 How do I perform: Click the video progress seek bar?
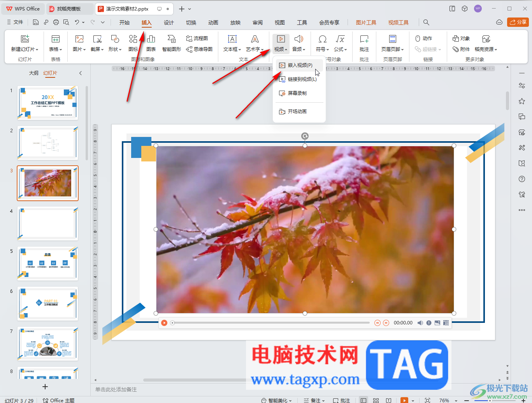point(270,323)
